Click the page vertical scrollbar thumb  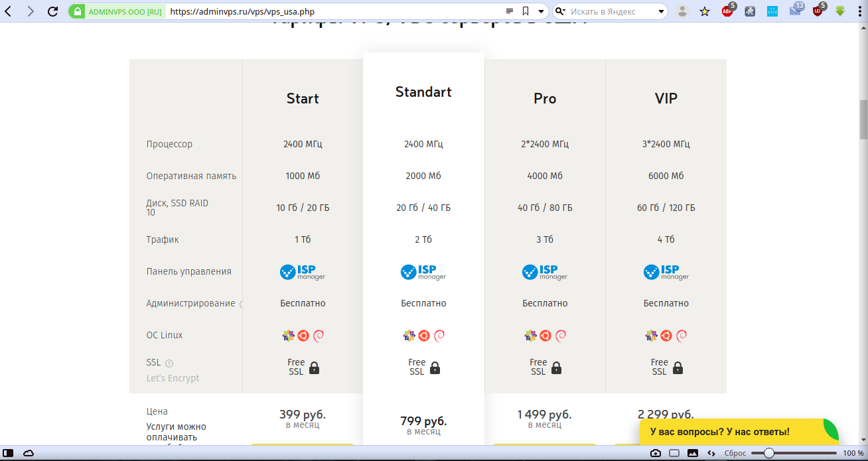pyautogui.click(x=863, y=119)
